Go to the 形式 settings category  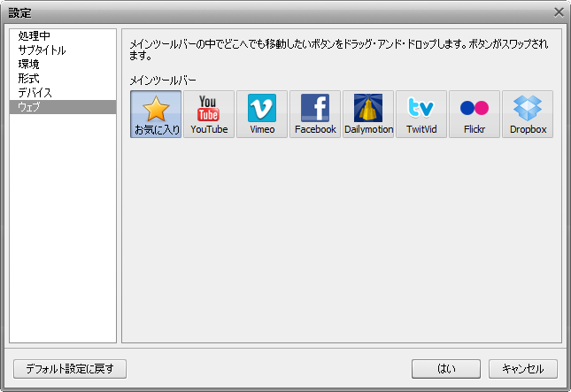pyautogui.click(x=63, y=79)
